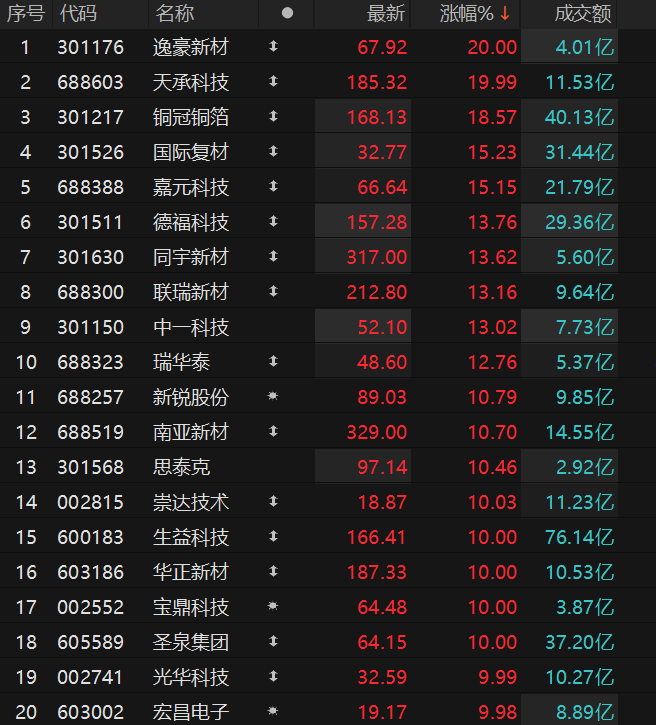Click the marker icon for 逸豪新材

click(273, 46)
